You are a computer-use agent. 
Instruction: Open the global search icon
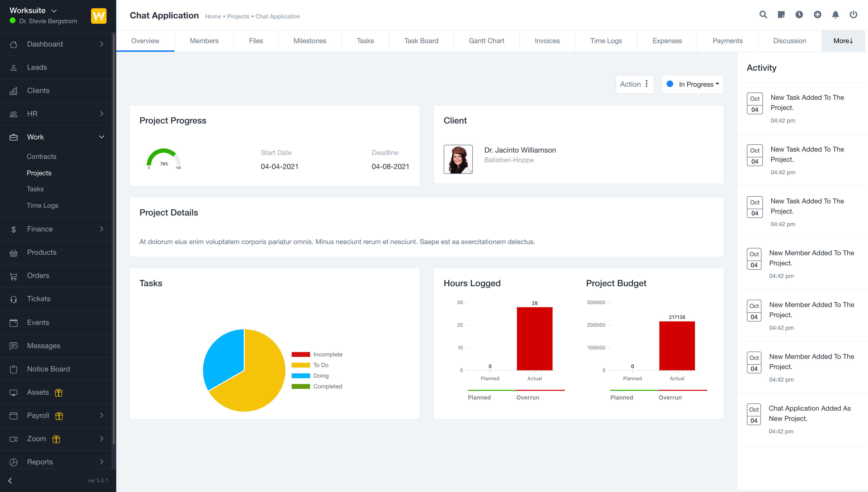point(763,15)
